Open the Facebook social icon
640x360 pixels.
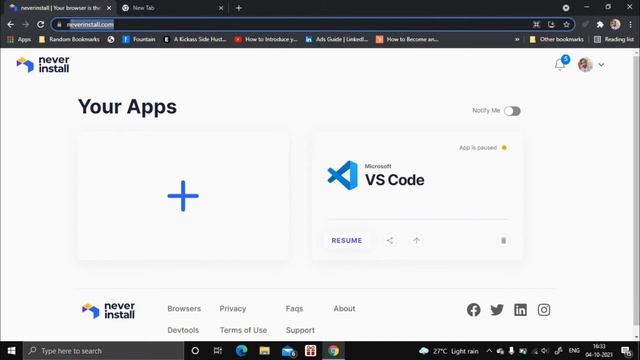coord(473,310)
